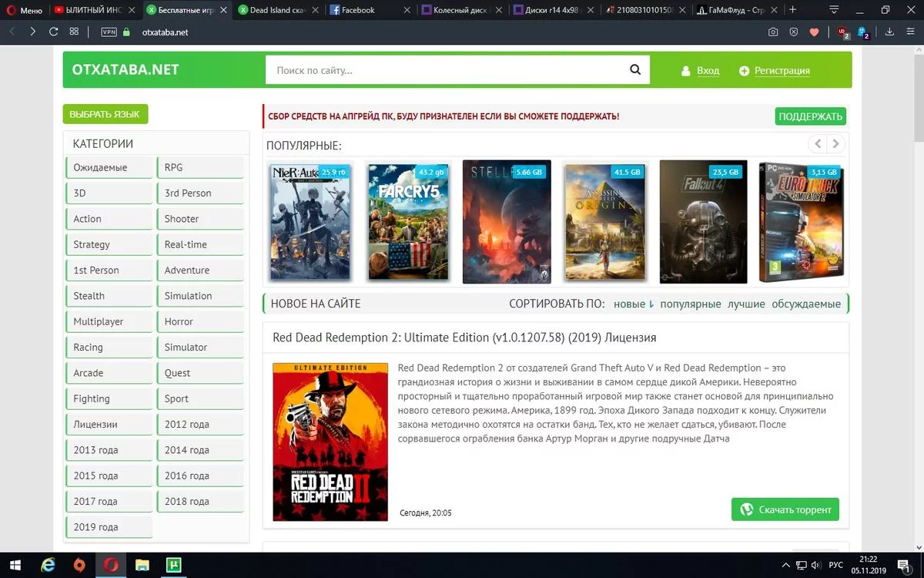Screen dimensions: 924x578
Task: Switch to the Facebook tab
Action: [357, 10]
